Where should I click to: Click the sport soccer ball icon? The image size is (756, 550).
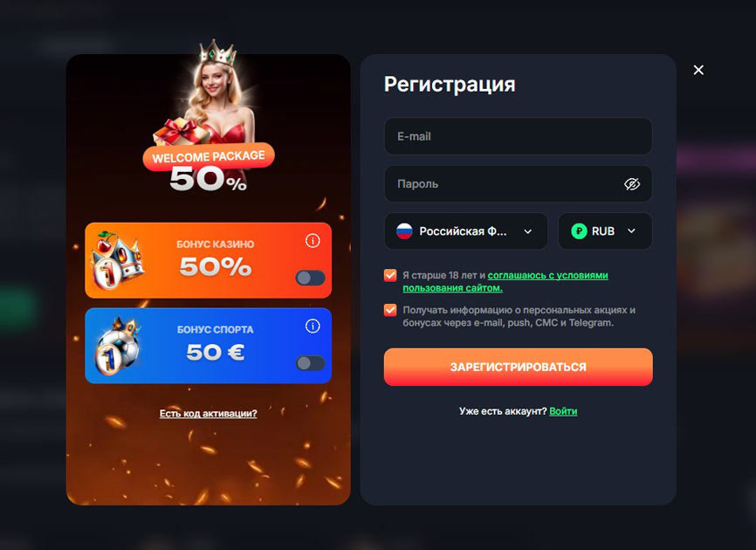point(118,345)
